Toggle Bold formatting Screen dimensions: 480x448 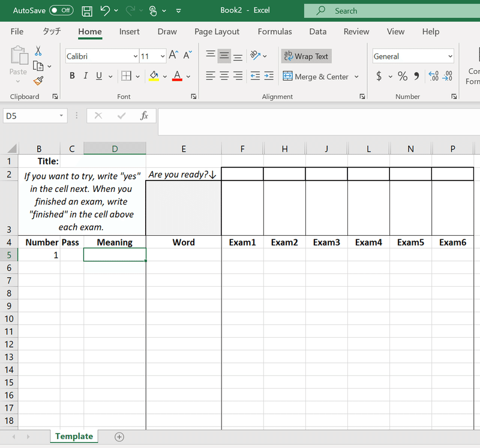point(72,76)
